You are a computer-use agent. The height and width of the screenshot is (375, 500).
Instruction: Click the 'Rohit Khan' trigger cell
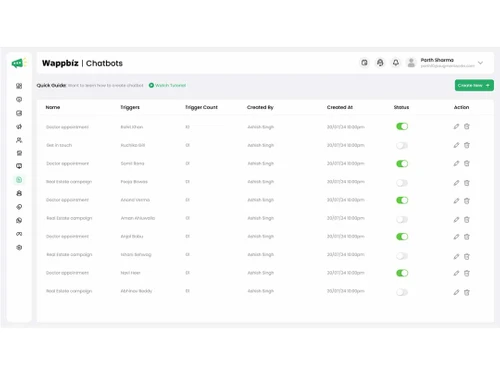point(132,127)
